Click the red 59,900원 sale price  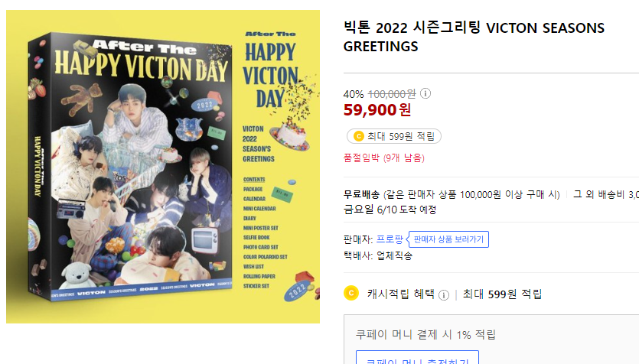tap(377, 110)
